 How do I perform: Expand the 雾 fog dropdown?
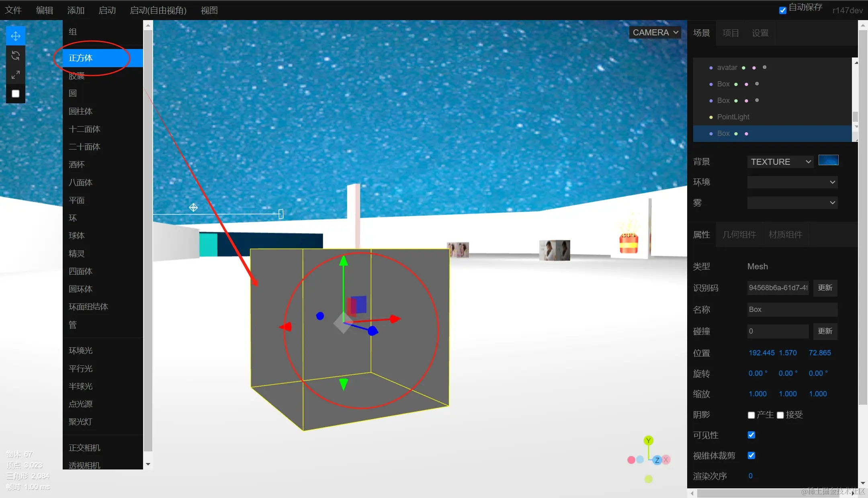click(792, 203)
